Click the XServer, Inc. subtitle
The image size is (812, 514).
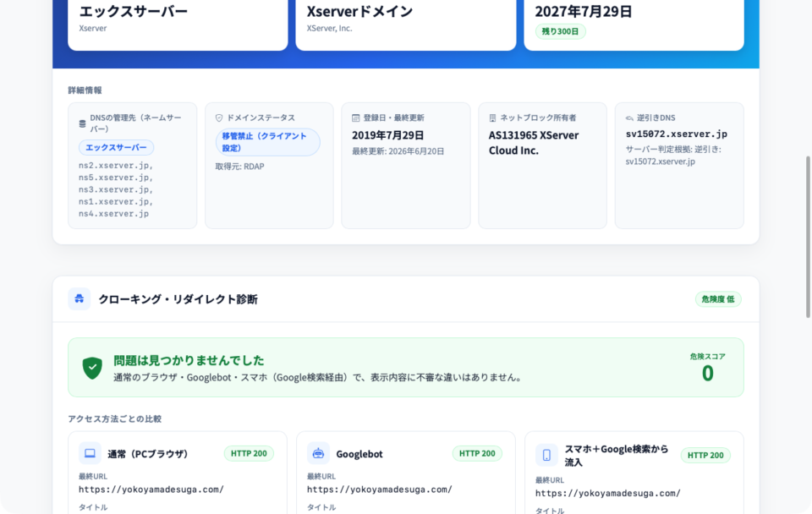329,29
